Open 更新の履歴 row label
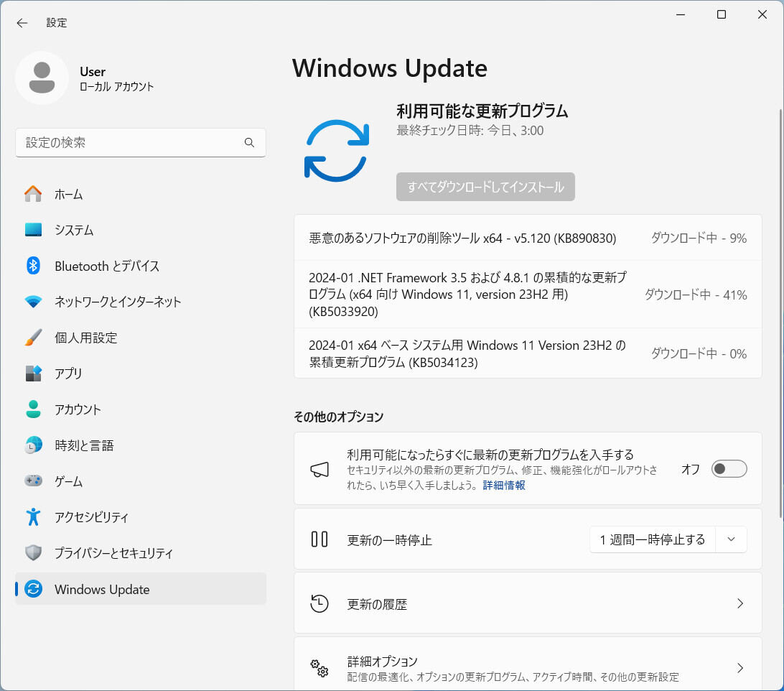784x691 pixels. click(377, 604)
